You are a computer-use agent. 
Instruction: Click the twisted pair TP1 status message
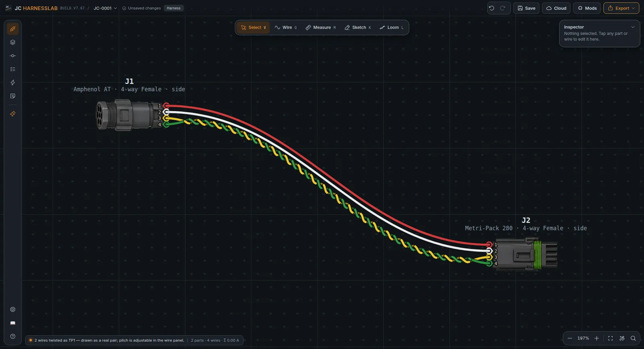[x=109, y=341]
